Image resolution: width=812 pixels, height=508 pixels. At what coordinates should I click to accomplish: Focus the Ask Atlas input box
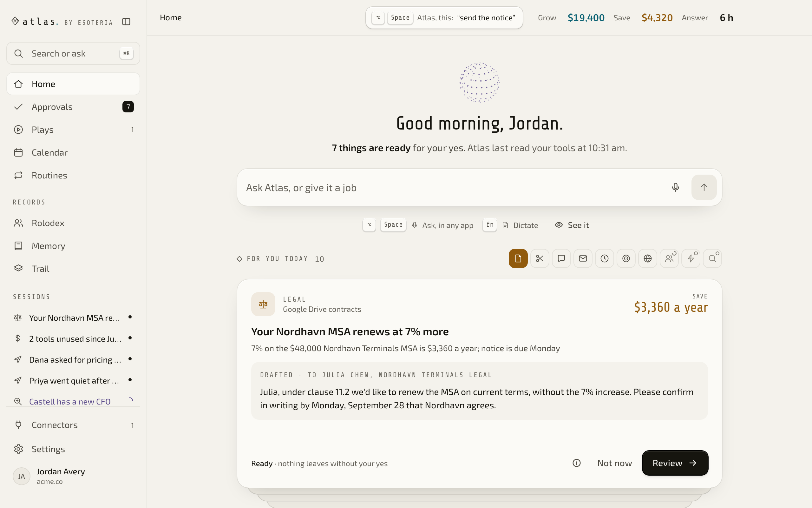453,187
